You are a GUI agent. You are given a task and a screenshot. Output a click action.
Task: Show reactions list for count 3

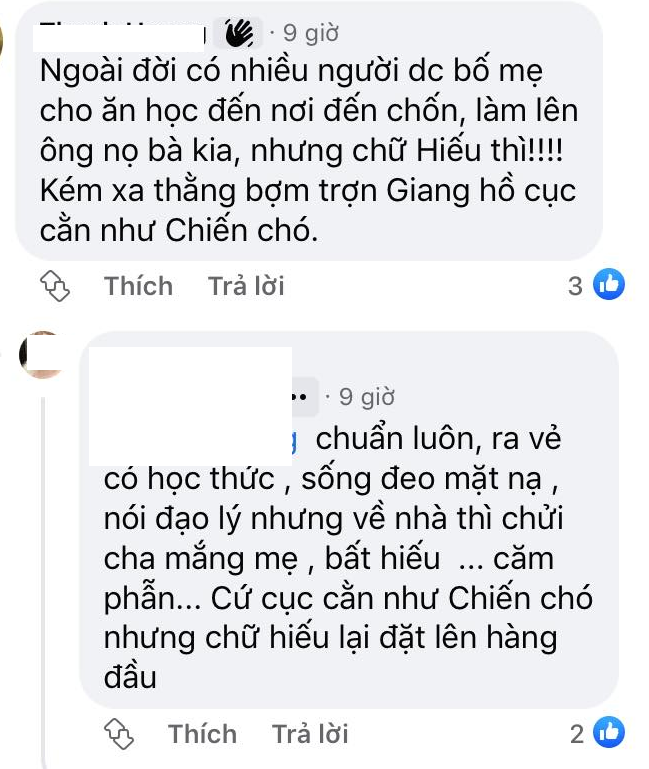575,286
